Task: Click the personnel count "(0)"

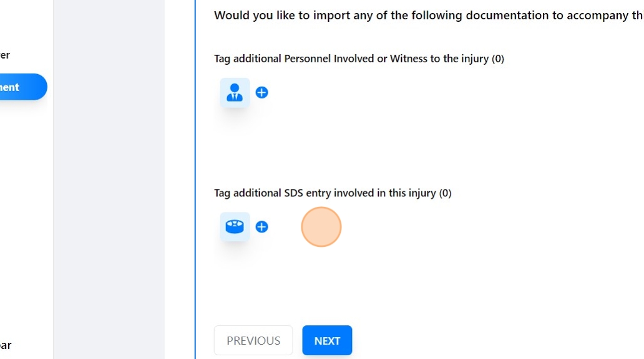Action: point(497,59)
